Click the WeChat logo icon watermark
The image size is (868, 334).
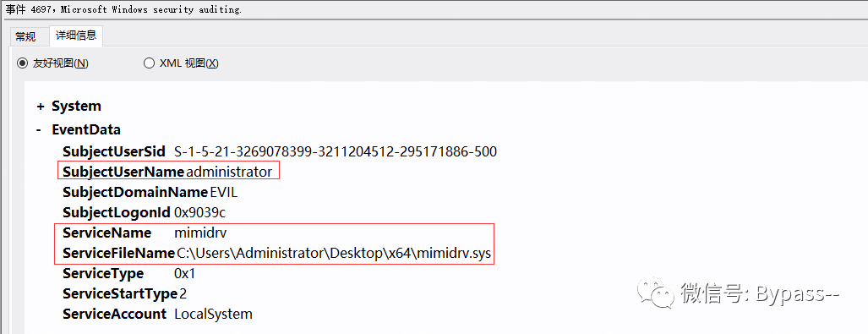[654, 293]
